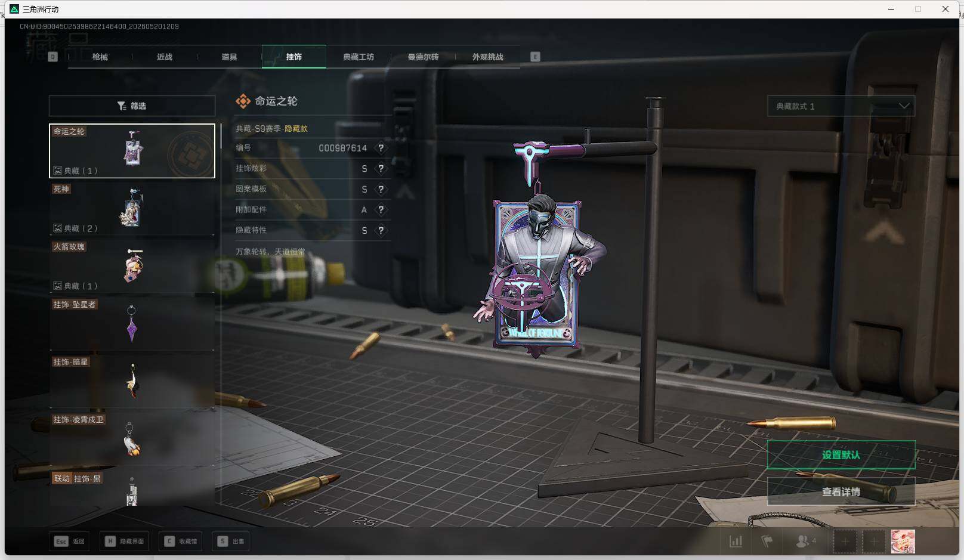The height and width of the screenshot is (560, 964).
Task: Expand the 典藏款式 1 style dropdown
Action: pyautogui.click(x=841, y=106)
